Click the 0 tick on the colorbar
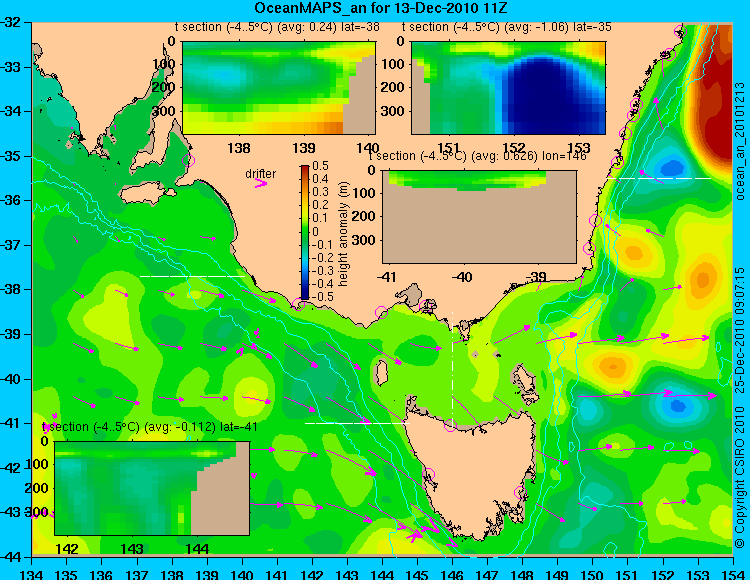Image resolution: width=750 pixels, height=580 pixels. click(315, 231)
